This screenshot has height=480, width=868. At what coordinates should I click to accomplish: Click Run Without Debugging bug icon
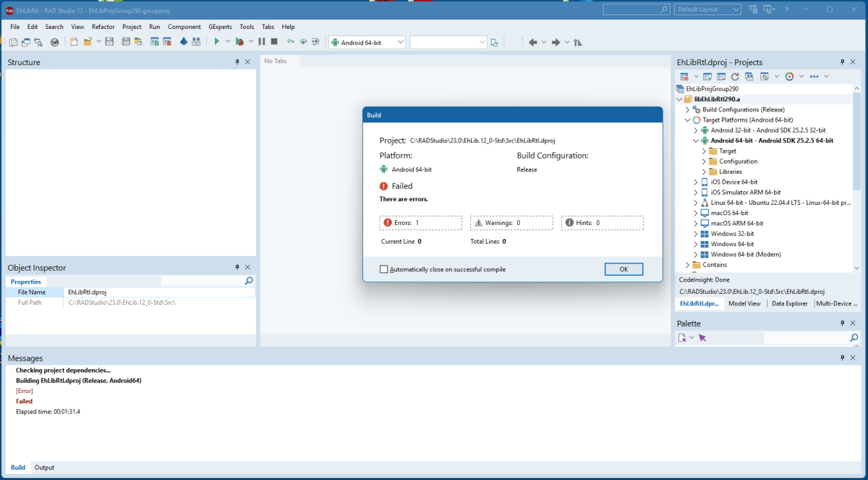click(x=239, y=42)
